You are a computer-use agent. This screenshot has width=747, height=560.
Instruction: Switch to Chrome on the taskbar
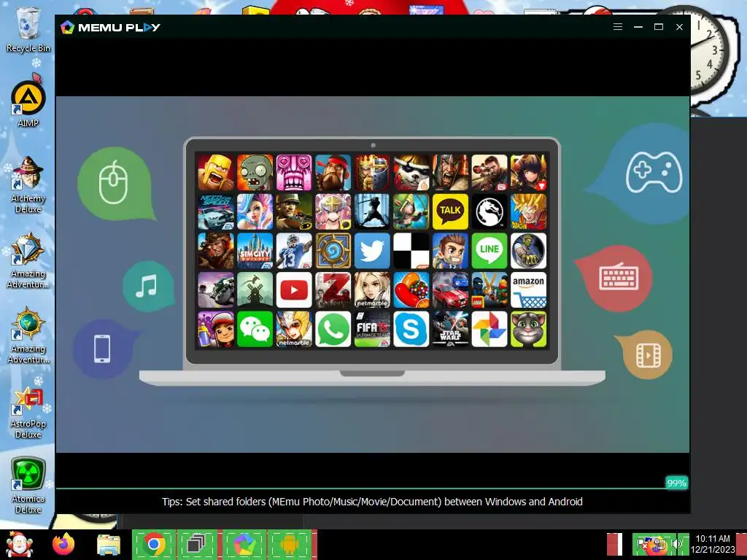pyautogui.click(x=153, y=544)
